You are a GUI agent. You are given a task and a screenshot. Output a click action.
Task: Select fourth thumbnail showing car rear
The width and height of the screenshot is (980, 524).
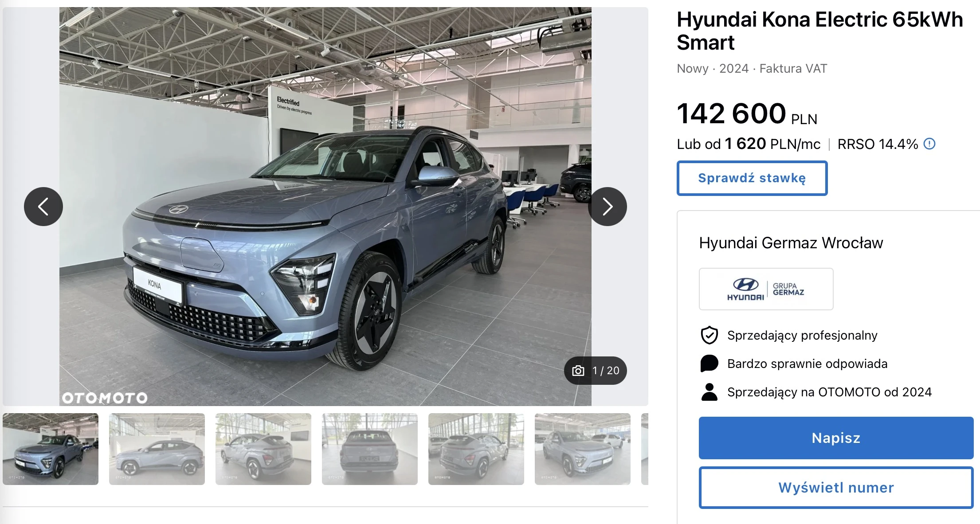tap(370, 449)
